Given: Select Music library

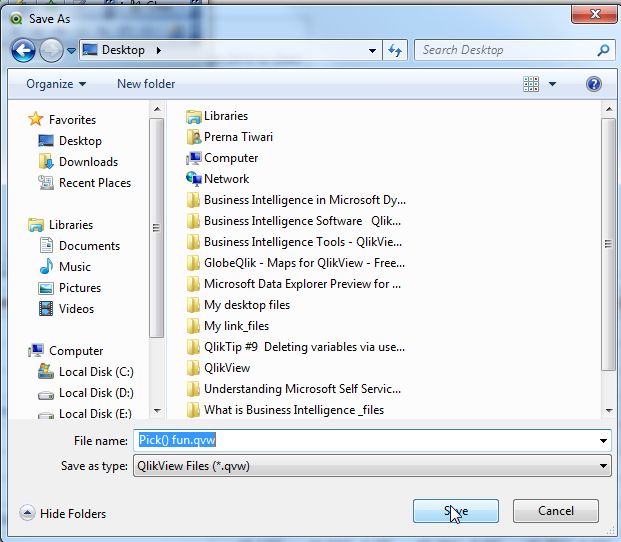Looking at the screenshot, I should click(65, 266).
